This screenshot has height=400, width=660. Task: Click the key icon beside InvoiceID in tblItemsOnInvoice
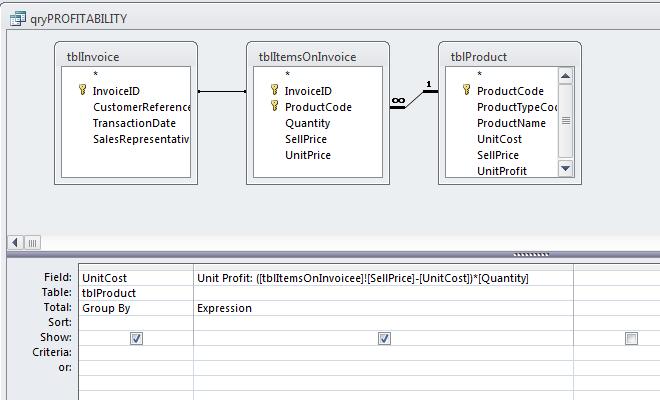(x=275, y=90)
